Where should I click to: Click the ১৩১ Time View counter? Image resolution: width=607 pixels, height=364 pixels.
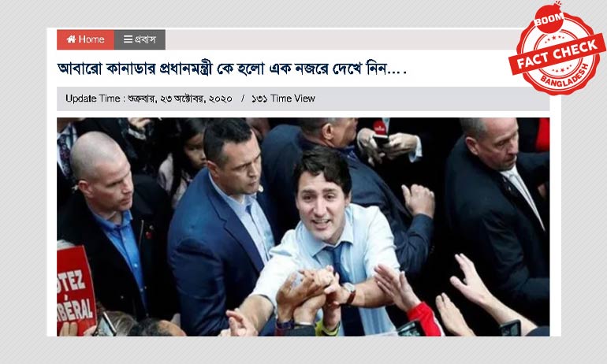(x=283, y=98)
